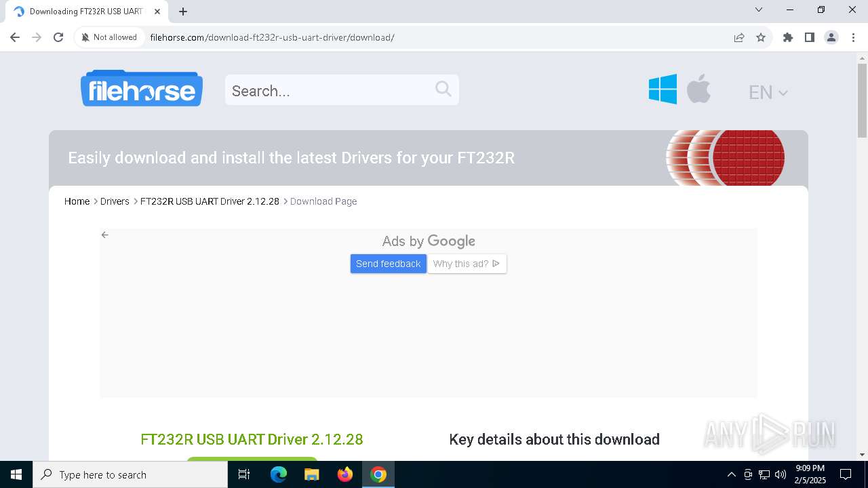Screen dimensions: 868x488
Task: Open the 'Not allowed' site info indicator
Action: pos(109,37)
